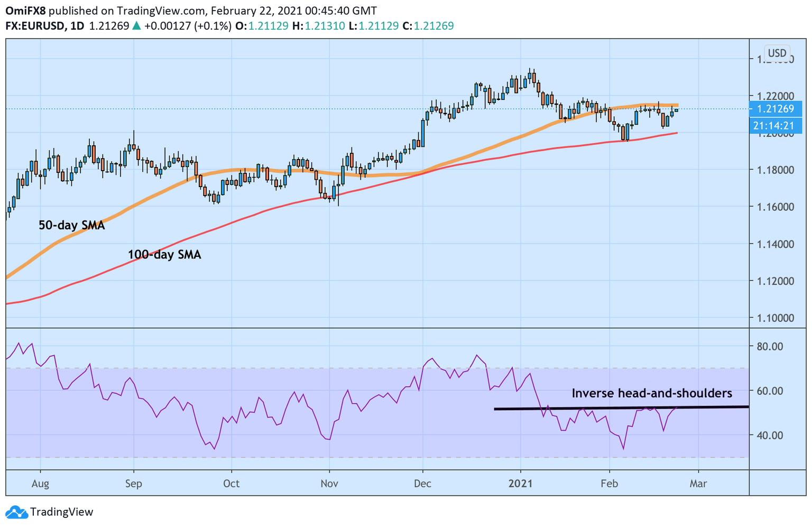Select the 100-day SMA text annotation

(x=164, y=255)
